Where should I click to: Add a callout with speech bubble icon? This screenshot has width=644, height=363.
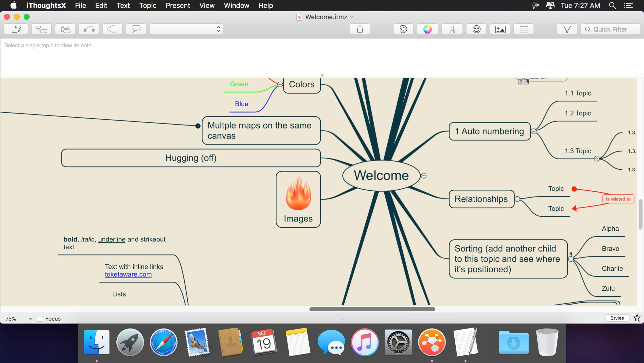[x=136, y=29]
